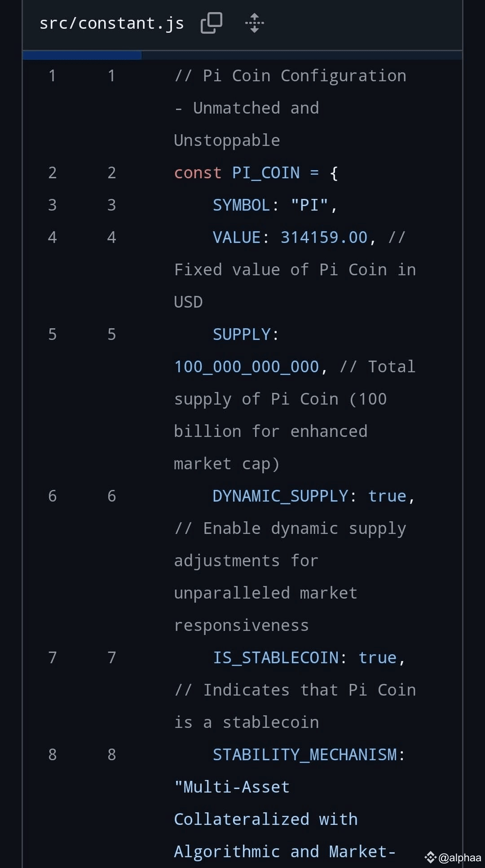
Task: Click the move/drag handle icon beside copy
Action: click(x=255, y=23)
